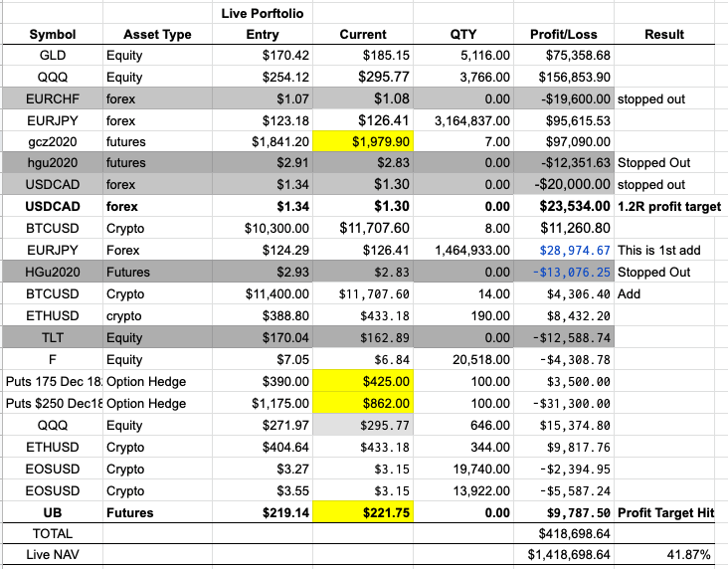Select the "Live NAV" label cell

pyautogui.click(x=53, y=554)
